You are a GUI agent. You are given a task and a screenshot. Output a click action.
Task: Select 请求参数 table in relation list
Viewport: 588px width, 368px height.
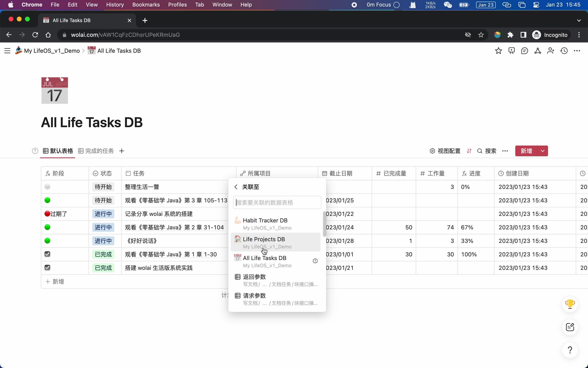click(276, 299)
